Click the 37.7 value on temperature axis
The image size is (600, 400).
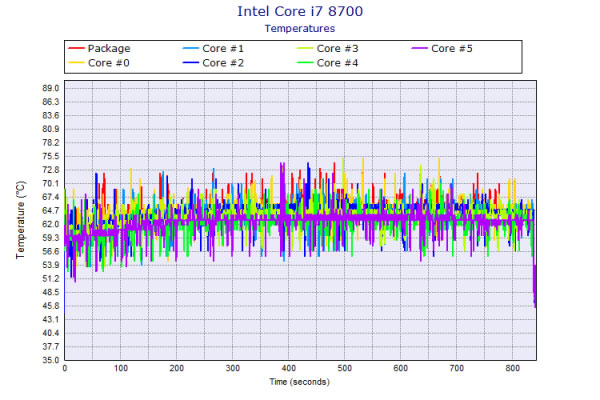pyautogui.click(x=51, y=346)
